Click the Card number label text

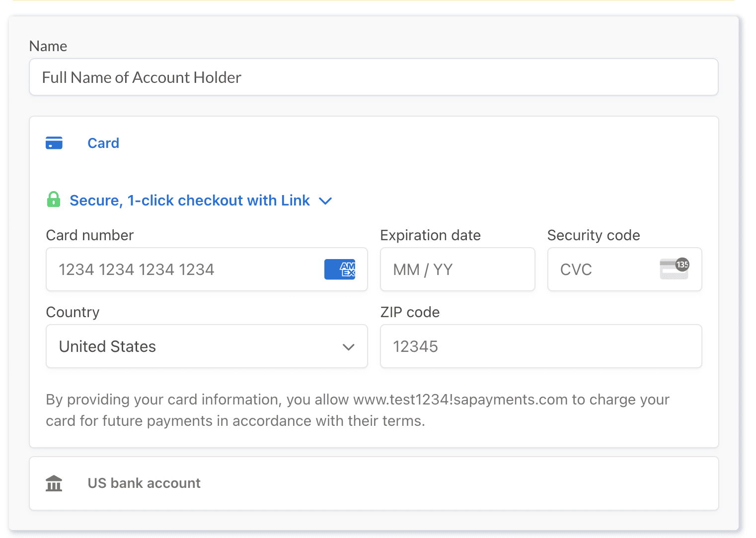(90, 235)
